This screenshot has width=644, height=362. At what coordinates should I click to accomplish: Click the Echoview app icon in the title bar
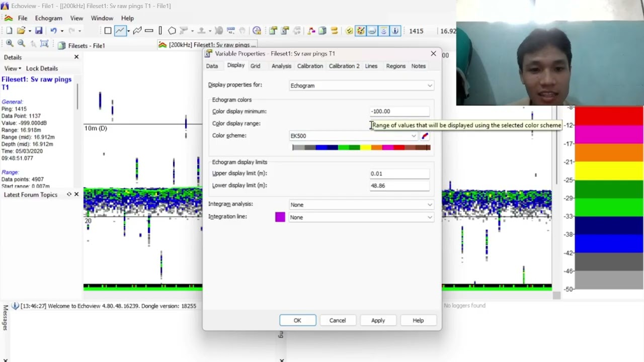tap(5, 6)
